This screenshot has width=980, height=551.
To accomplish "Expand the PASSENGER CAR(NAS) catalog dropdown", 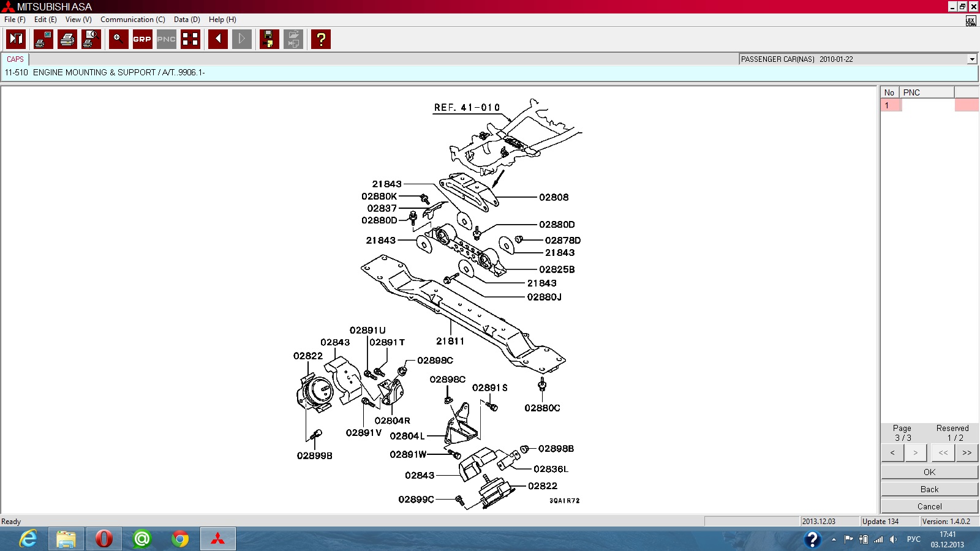I will click(x=971, y=59).
